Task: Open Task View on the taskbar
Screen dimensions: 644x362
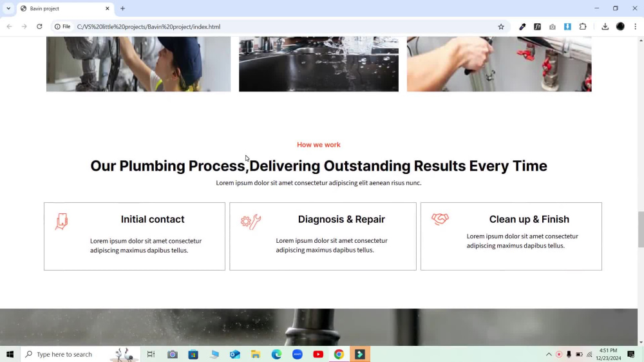Action: (x=151, y=354)
